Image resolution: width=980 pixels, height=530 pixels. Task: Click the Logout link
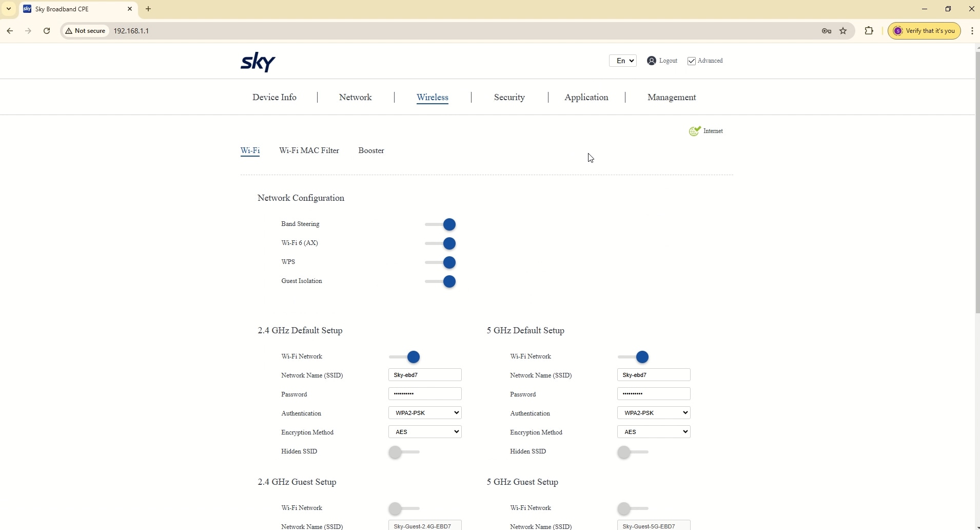[667, 61]
